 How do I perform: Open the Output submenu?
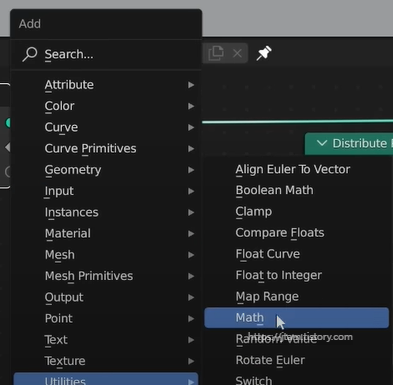point(106,297)
